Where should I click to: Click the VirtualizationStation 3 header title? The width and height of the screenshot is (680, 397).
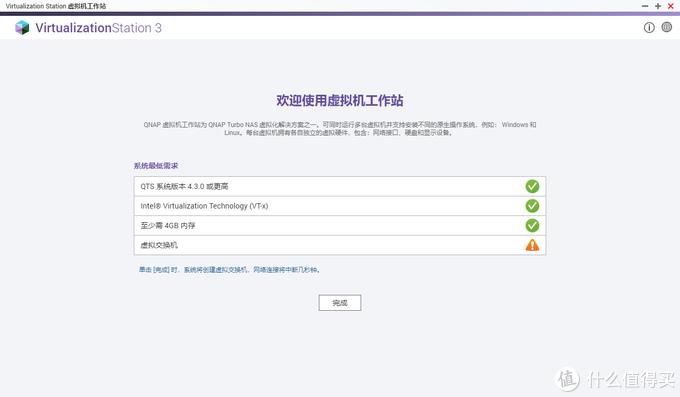(x=98, y=28)
